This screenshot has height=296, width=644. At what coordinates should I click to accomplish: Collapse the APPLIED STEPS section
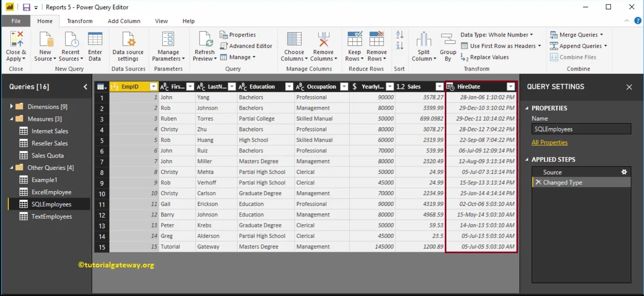coord(527,160)
